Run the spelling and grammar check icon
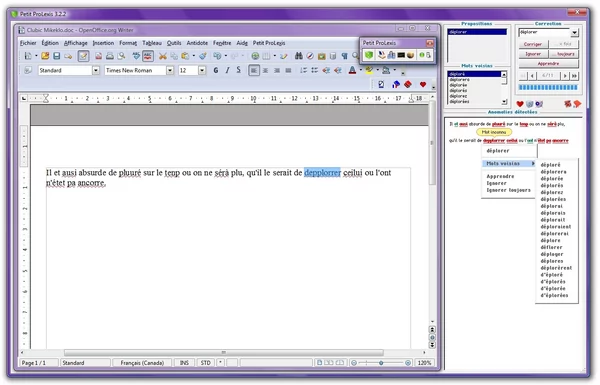 (136, 56)
